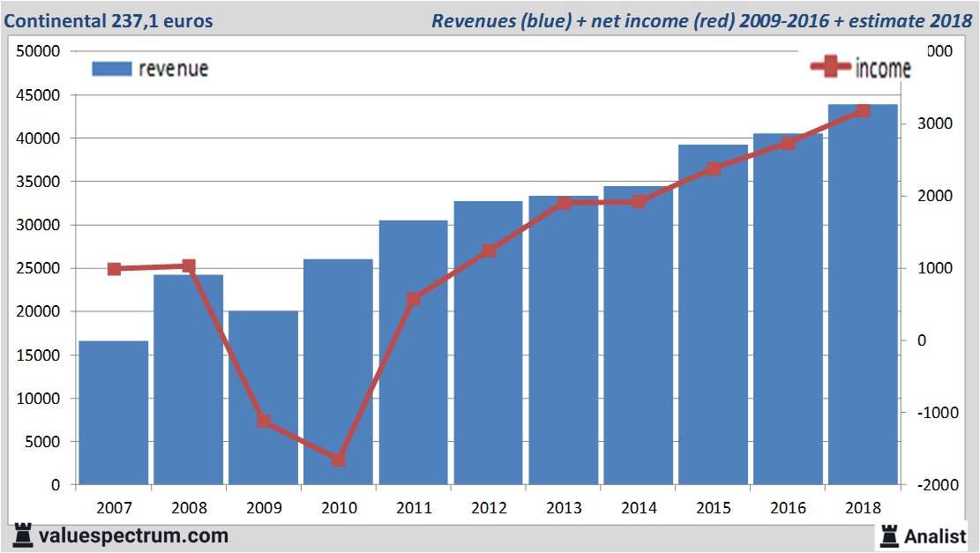Click the '0' on the right income axis
The image size is (980, 553).
coord(922,340)
